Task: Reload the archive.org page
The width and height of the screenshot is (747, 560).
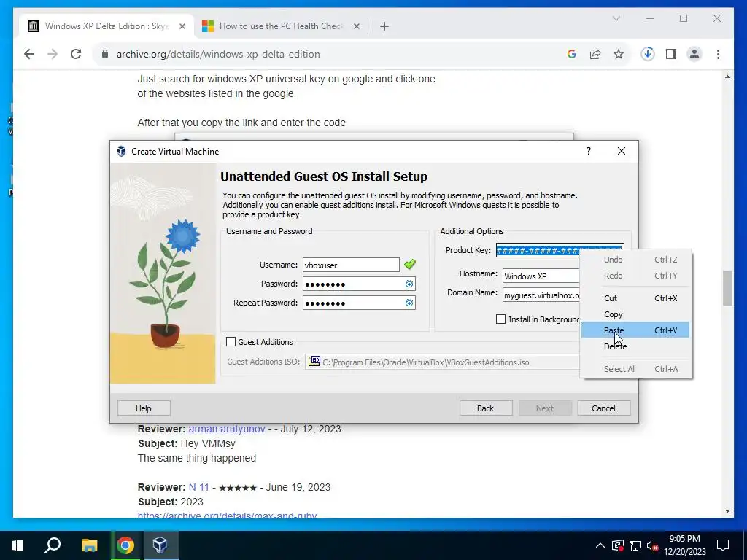Action: pyautogui.click(x=76, y=54)
